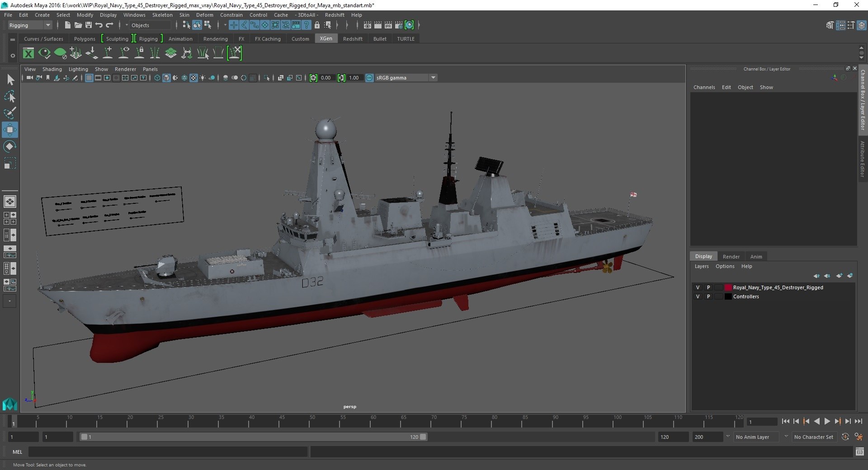Click the XGen preview eye icon
The height and width of the screenshot is (470, 868).
tap(44, 53)
